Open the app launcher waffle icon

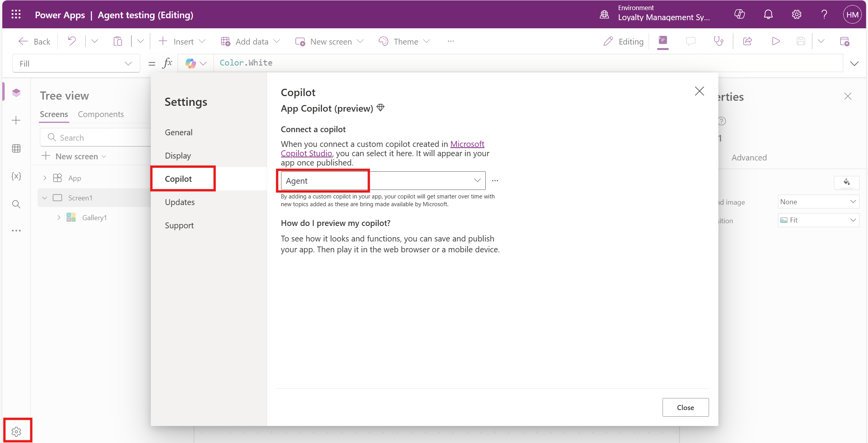point(16,15)
